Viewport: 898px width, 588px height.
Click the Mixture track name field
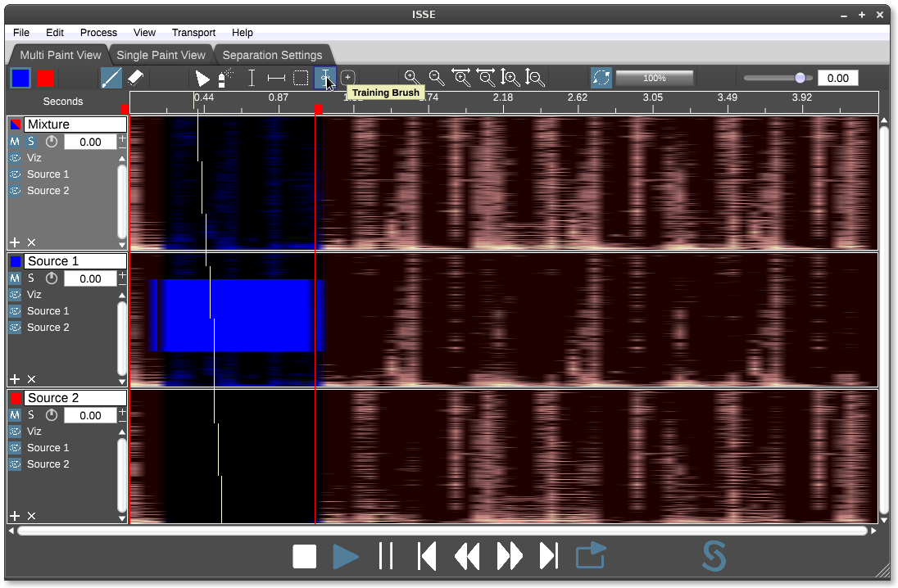pyautogui.click(x=75, y=124)
